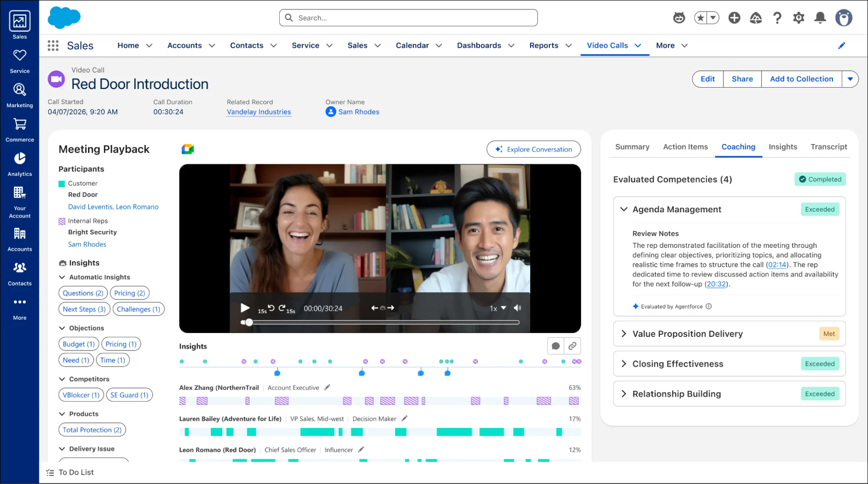Open the Astro mascot icon

point(679,18)
